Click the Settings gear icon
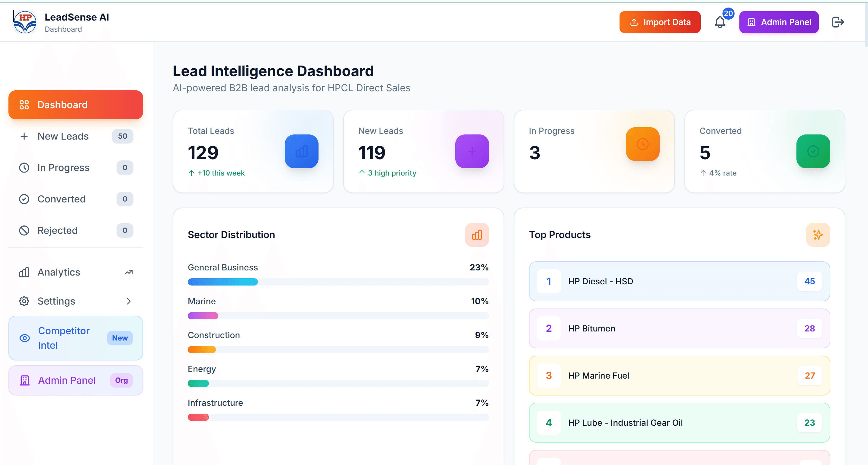868x465 pixels. [24, 301]
